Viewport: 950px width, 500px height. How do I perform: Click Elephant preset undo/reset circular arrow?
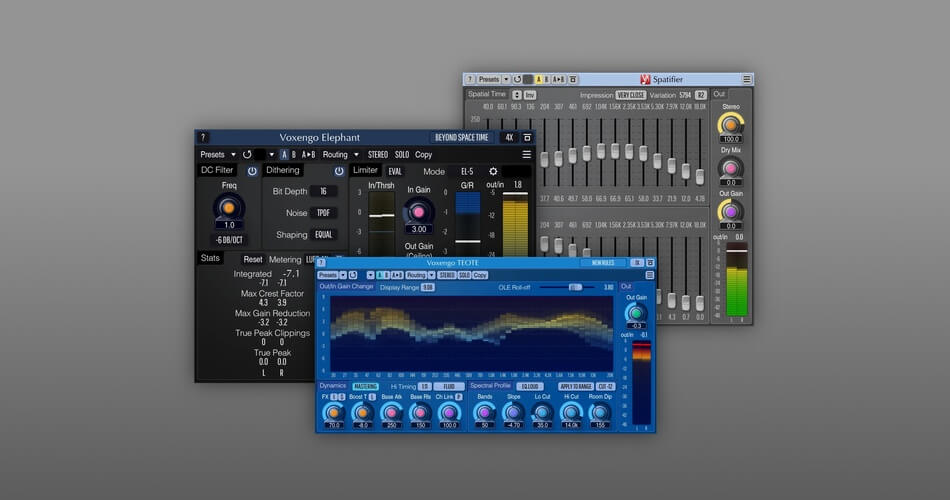pos(247,155)
